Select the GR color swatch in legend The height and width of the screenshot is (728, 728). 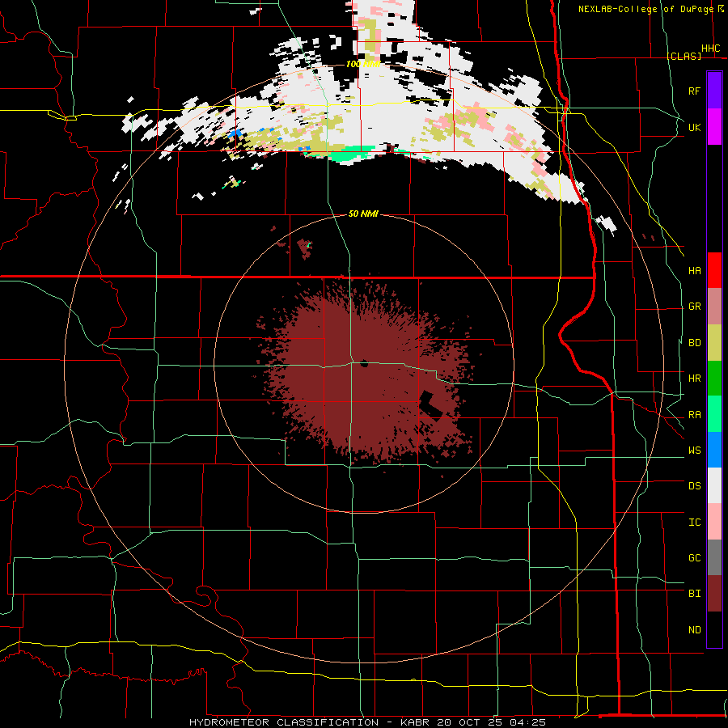[x=714, y=307]
